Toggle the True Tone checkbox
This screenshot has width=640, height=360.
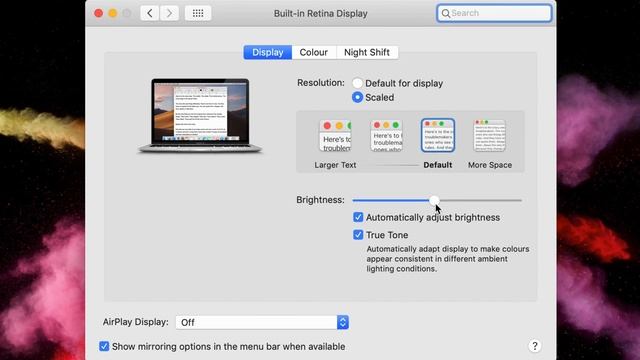(x=358, y=235)
